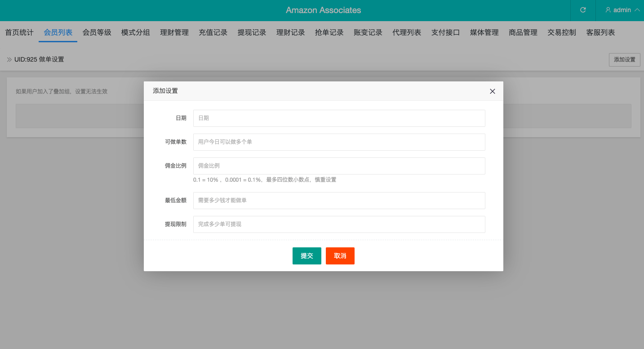Click the 提现限制 input field
Screen dimensions: 644x349
(x=339, y=224)
